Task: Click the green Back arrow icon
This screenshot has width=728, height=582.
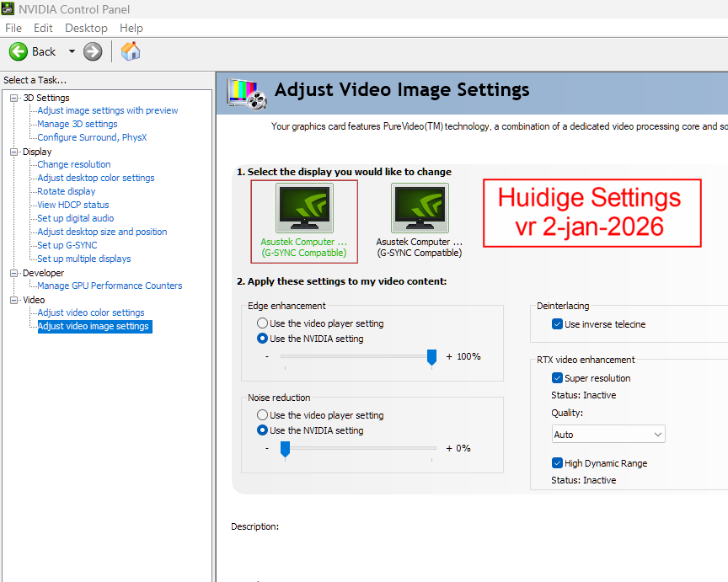Action: (19, 51)
